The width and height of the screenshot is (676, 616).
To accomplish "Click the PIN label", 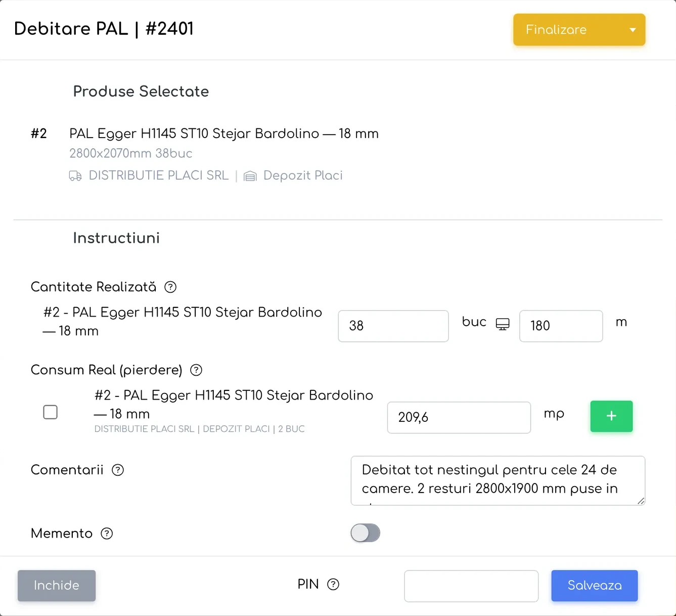I will point(308,585).
